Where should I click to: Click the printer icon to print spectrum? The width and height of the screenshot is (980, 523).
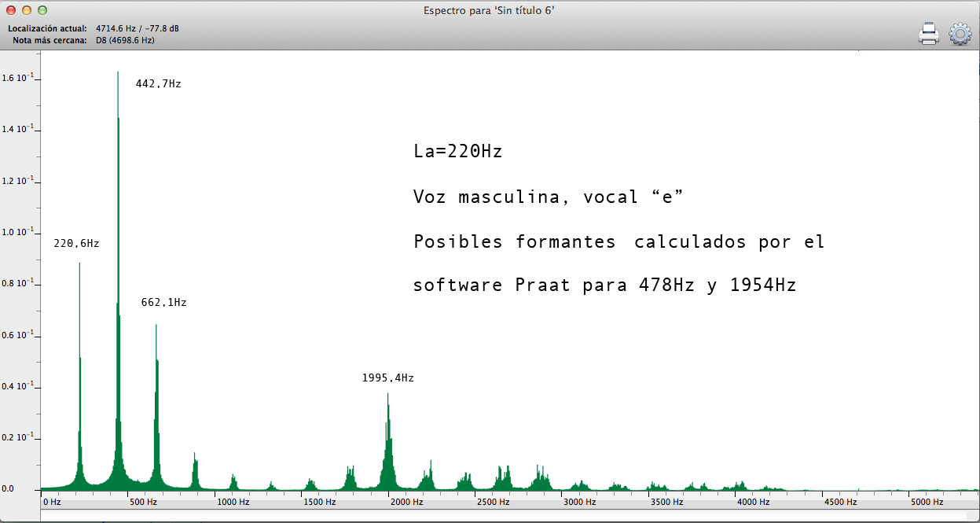929,34
